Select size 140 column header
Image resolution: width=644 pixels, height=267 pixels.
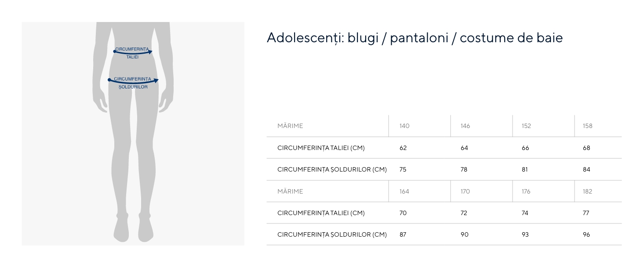(x=404, y=126)
